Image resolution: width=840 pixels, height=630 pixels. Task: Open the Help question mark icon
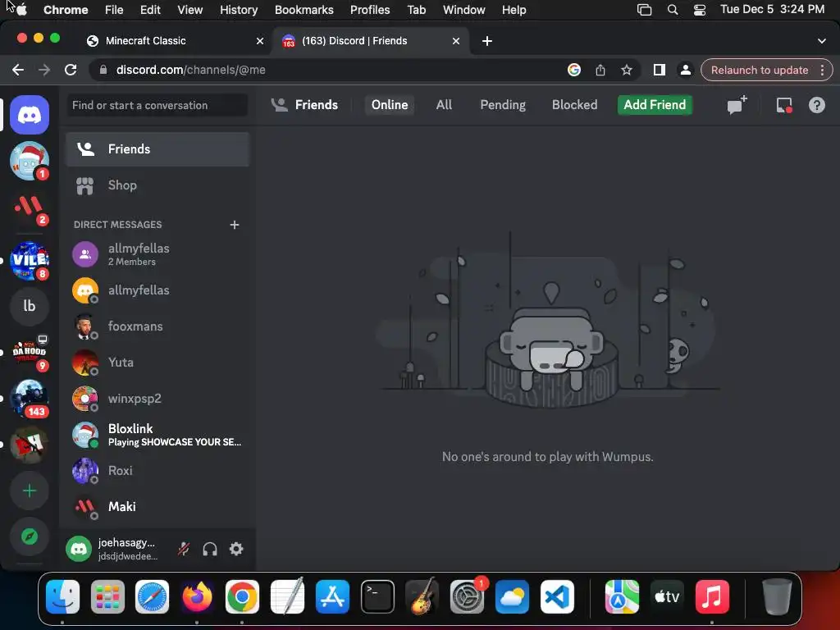(816, 105)
